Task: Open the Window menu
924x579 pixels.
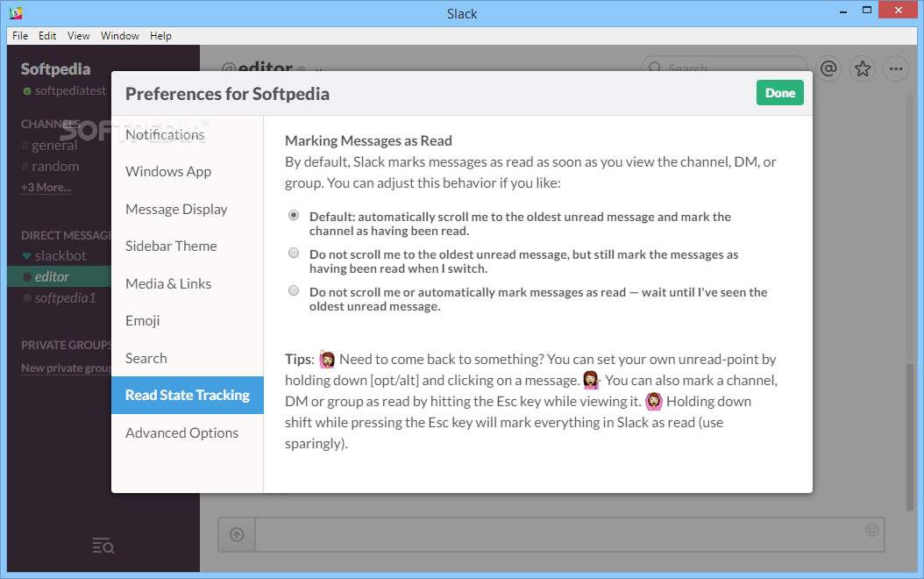Action: click(x=119, y=36)
